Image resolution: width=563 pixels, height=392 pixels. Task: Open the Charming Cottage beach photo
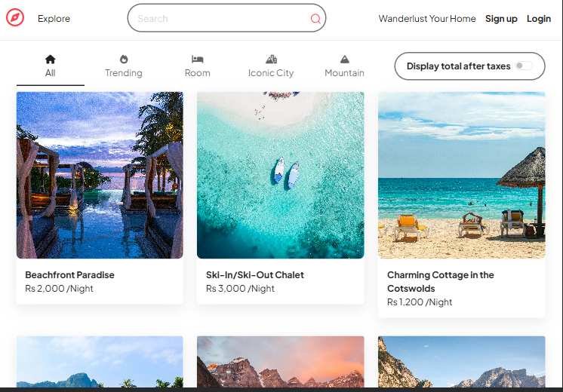(x=461, y=175)
